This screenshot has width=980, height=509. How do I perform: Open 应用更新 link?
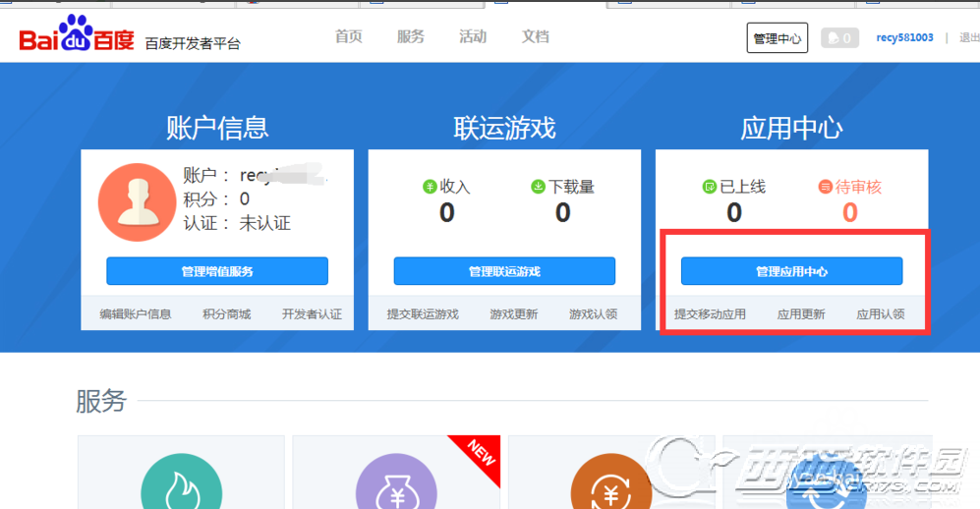(801, 314)
